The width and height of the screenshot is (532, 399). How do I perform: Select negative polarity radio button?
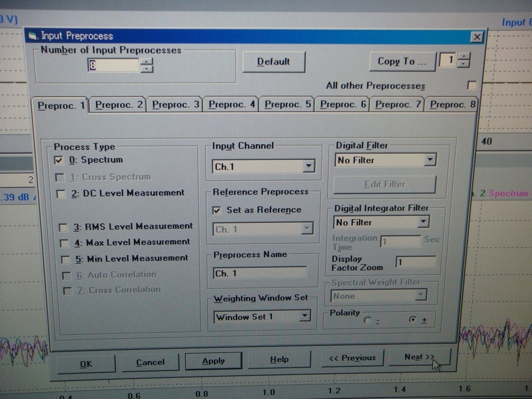(x=367, y=320)
